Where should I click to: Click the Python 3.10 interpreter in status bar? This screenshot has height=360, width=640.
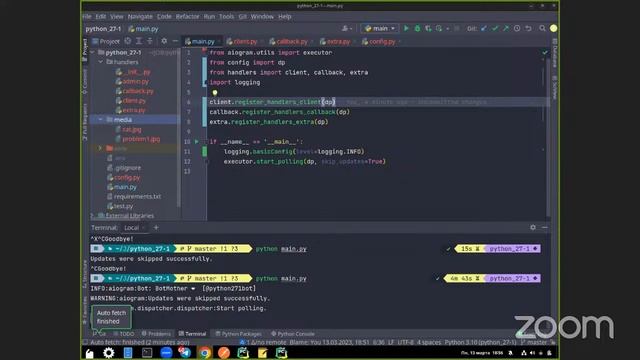coord(480,342)
